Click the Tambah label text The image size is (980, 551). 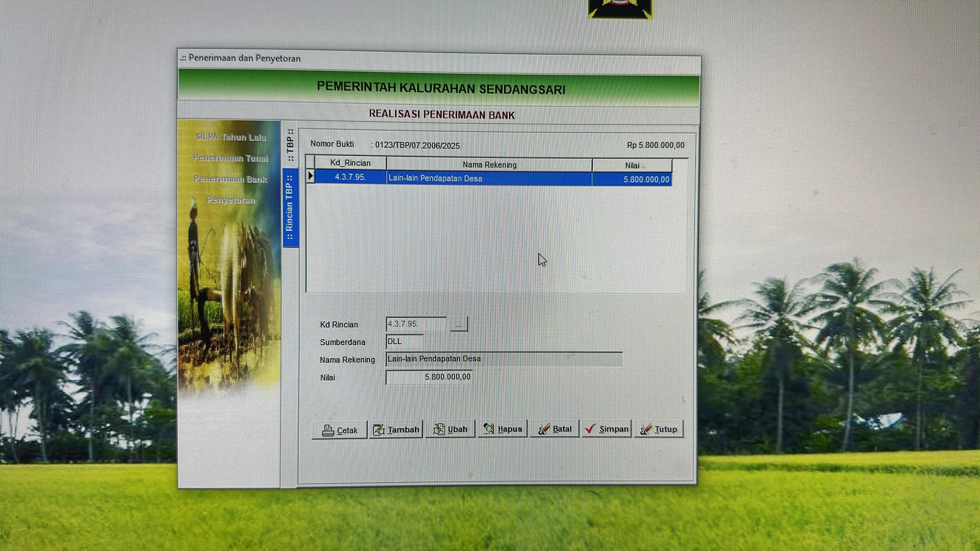click(403, 430)
